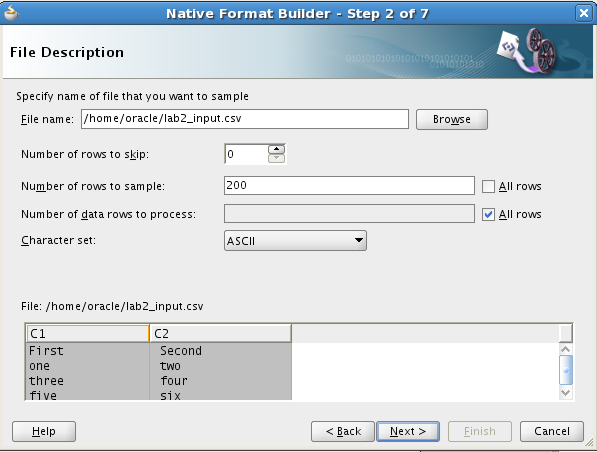This screenshot has width=597, height=452.
Task: Click scroll up arrow in preview table
Action: click(x=566, y=349)
